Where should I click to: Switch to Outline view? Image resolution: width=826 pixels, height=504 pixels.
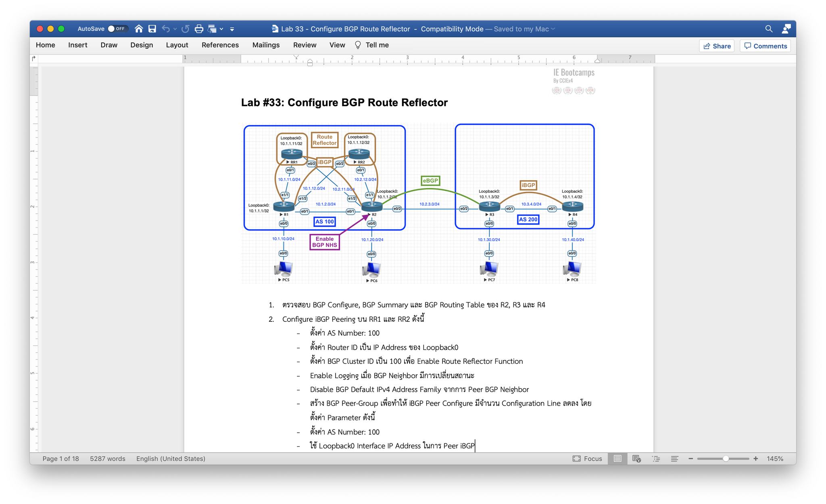pyautogui.click(x=656, y=458)
